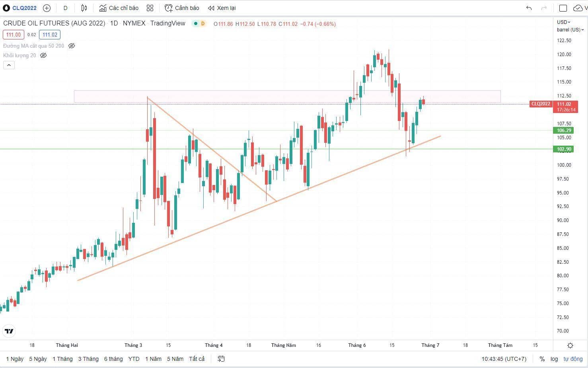
Task: Toggle visibility of MA cross 50 200 indicator
Action: [72, 46]
